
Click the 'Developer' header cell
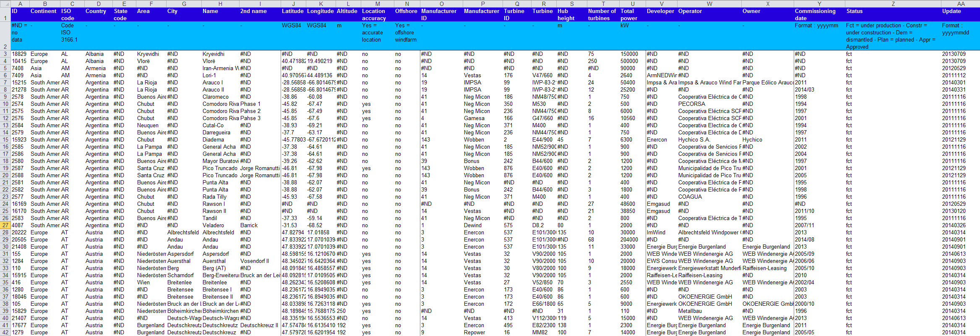[x=662, y=15]
